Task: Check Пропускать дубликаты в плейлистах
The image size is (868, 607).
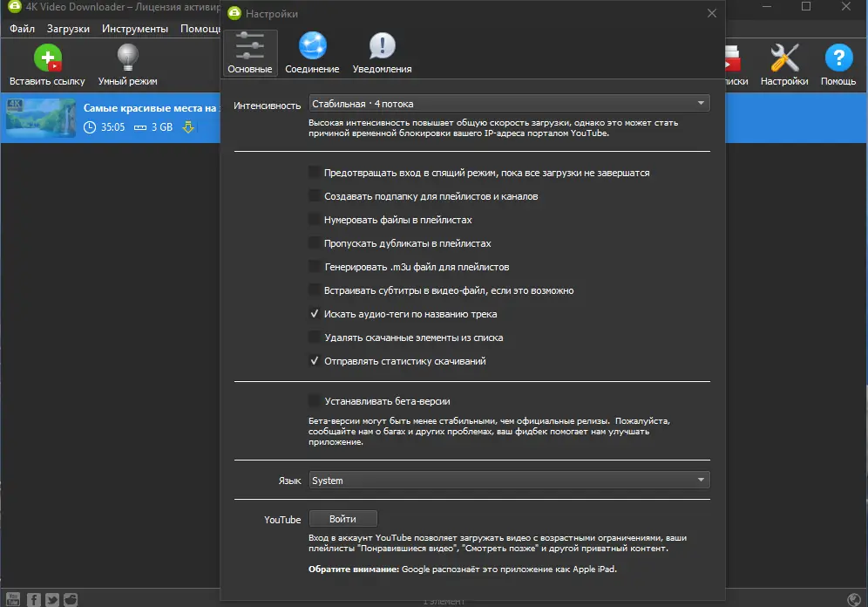Action: [x=315, y=243]
